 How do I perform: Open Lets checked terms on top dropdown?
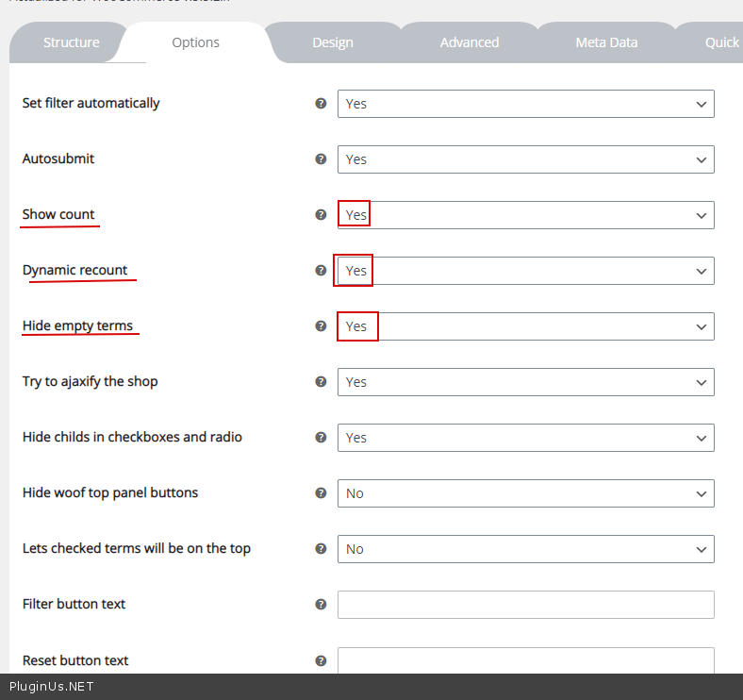coord(525,549)
